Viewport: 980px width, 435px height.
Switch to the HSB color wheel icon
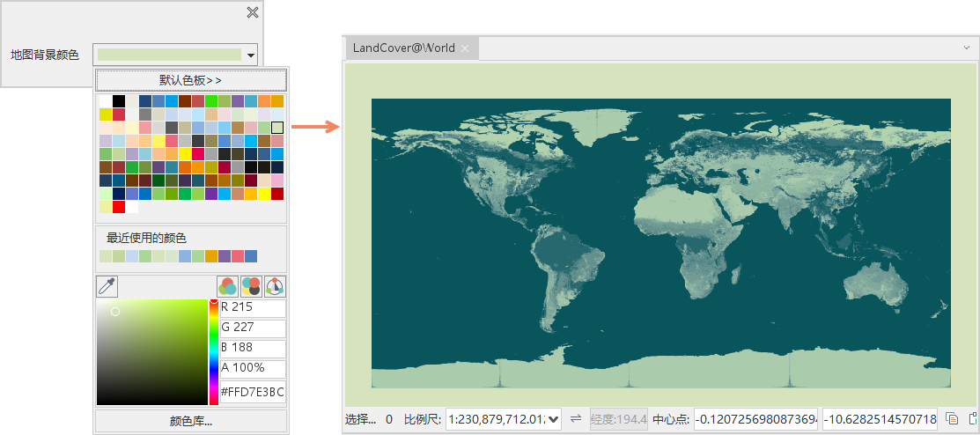pos(276,286)
